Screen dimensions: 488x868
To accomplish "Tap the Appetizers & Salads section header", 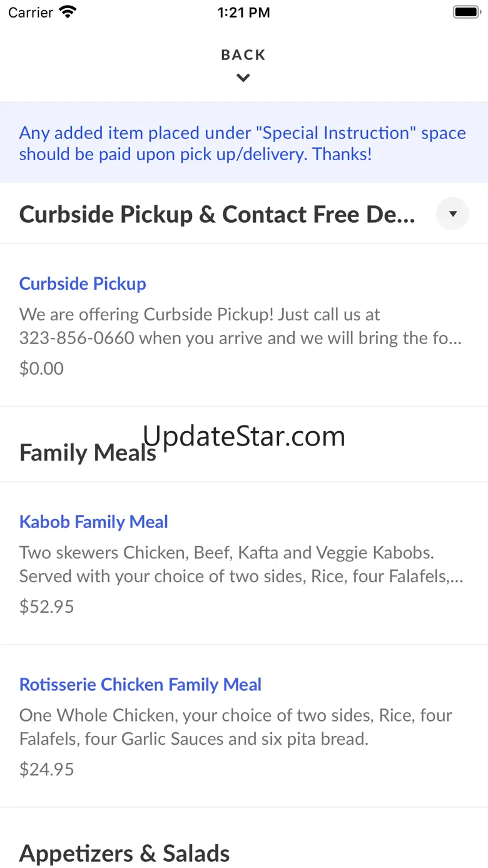I will tap(125, 853).
